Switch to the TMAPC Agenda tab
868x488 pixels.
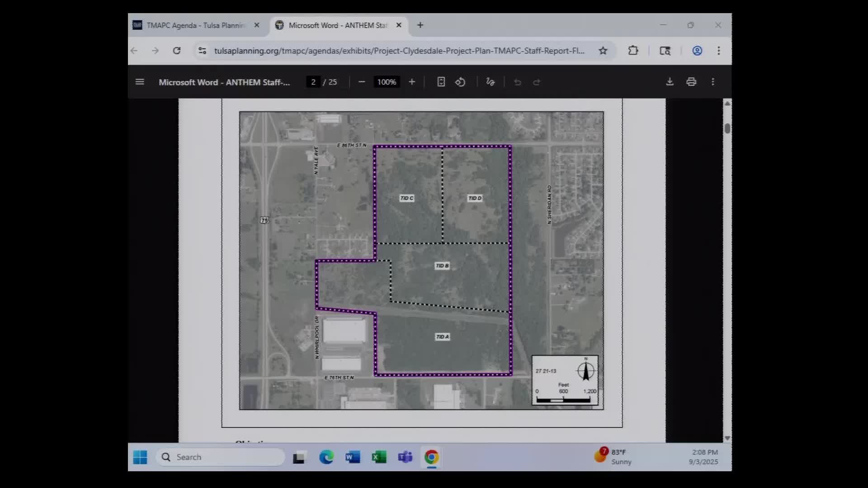click(x=196, y=25)
